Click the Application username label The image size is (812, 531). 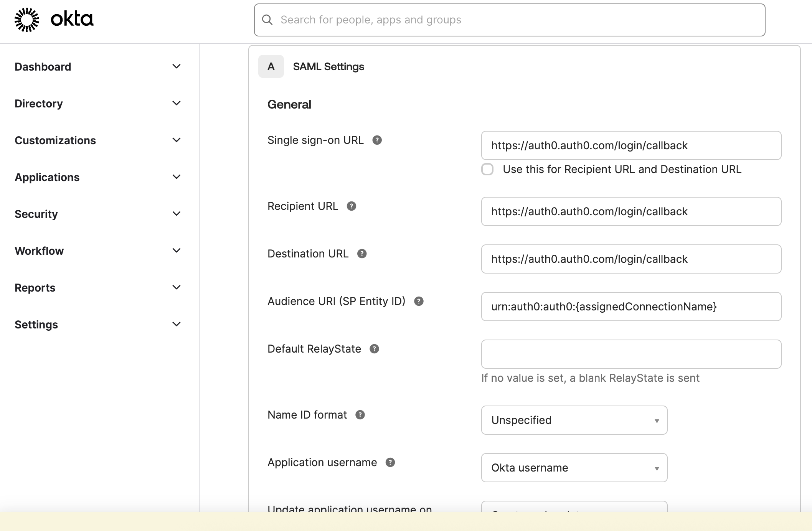[x=322, y=462]
